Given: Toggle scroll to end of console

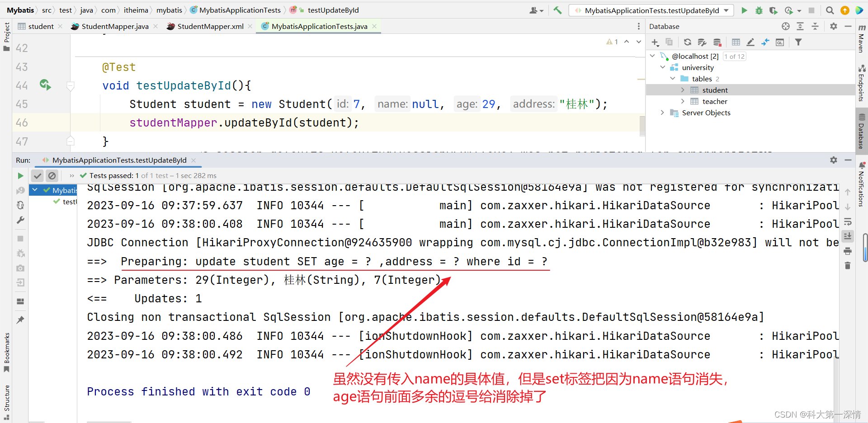Looking at the screenshot, I should 848,236.
